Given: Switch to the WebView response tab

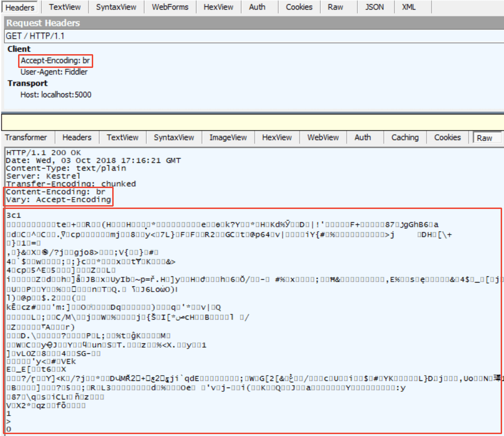Looking at the screenshot, I should 323,137.
